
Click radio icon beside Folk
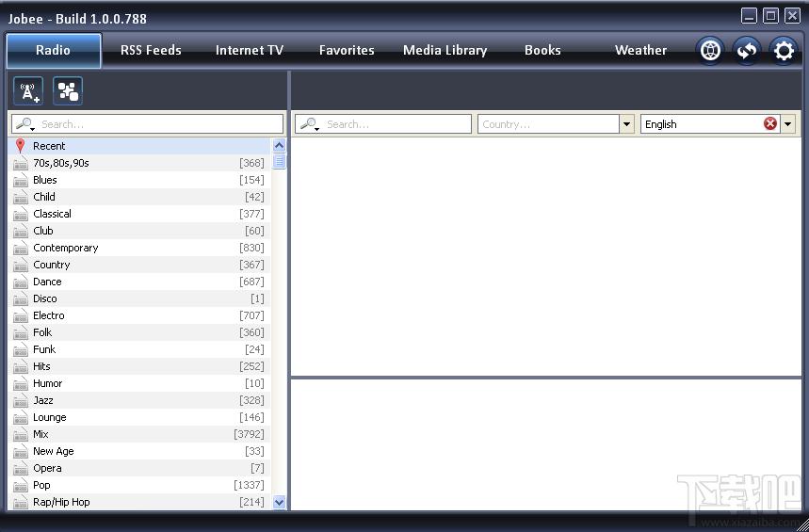21,332
